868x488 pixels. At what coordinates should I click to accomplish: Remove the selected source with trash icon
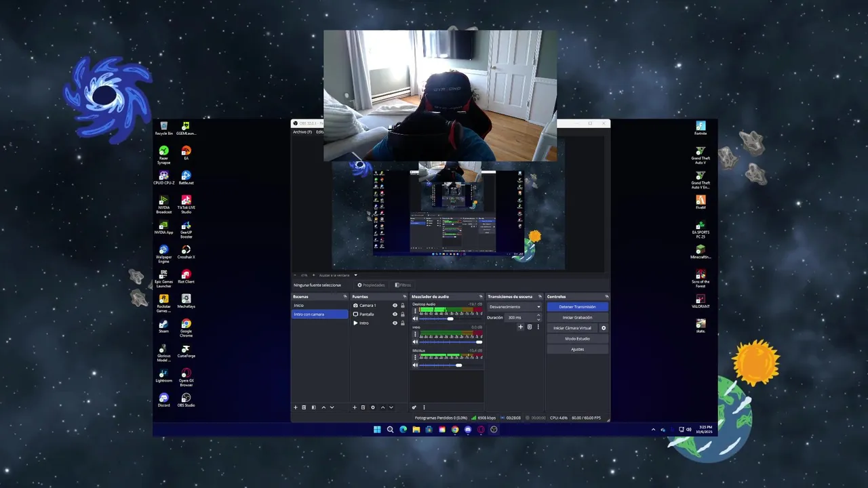tap(363, 407)
